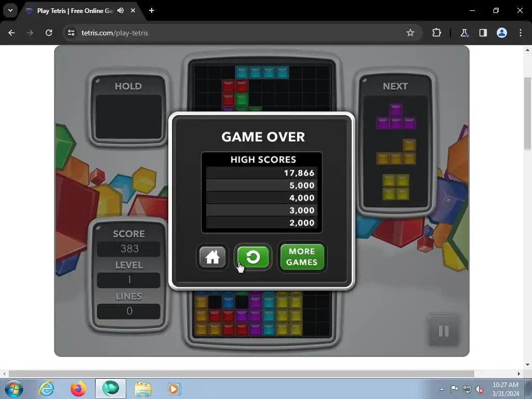Click the 17,866 high score row
The height and width of the screenshot is (399, 532).
262,172
